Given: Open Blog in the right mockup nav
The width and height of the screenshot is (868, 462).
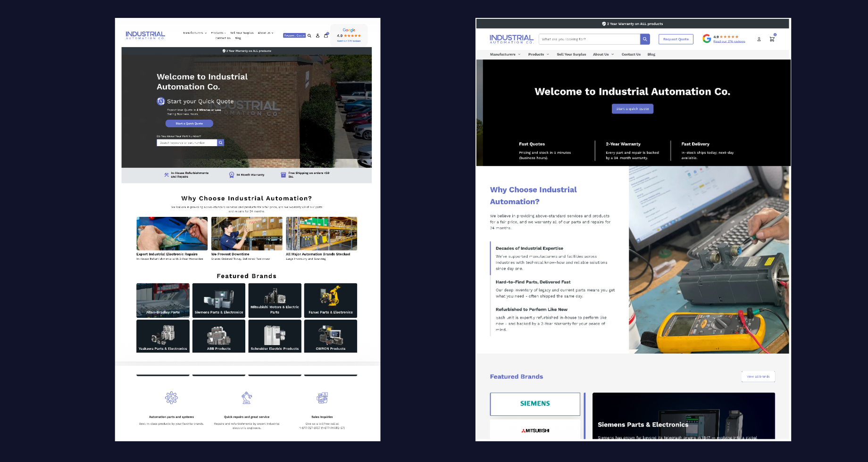Looking at the screenshot, I should point(651,54).
